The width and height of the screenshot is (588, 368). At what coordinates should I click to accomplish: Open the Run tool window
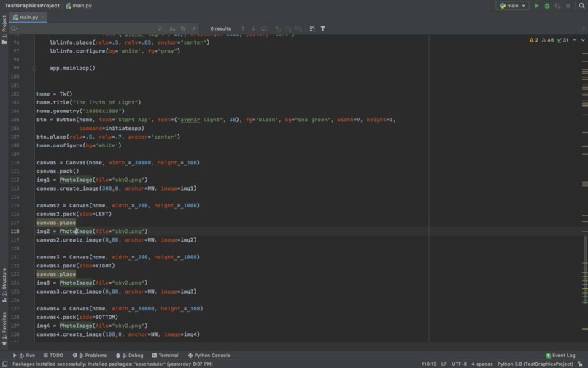(x=24, y=356)
